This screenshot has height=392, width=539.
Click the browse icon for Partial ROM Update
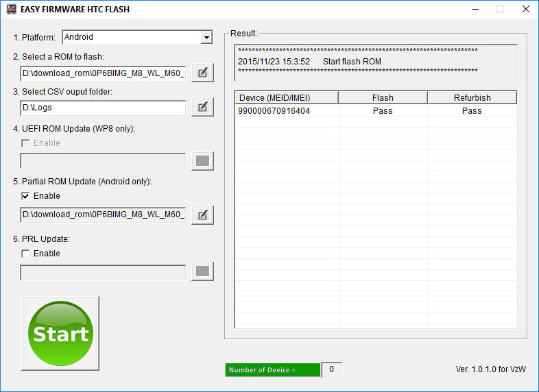pyautogui.click(x=202, y=215)
